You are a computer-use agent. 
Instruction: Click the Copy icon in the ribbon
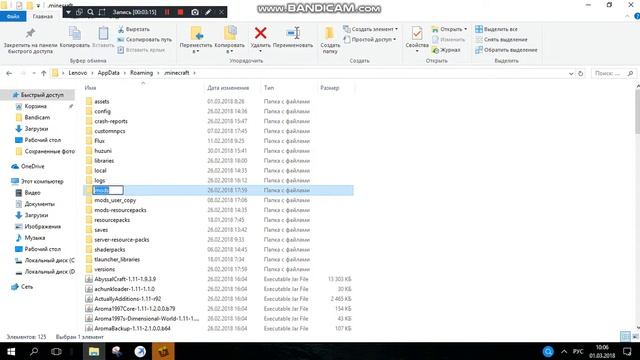75,33
